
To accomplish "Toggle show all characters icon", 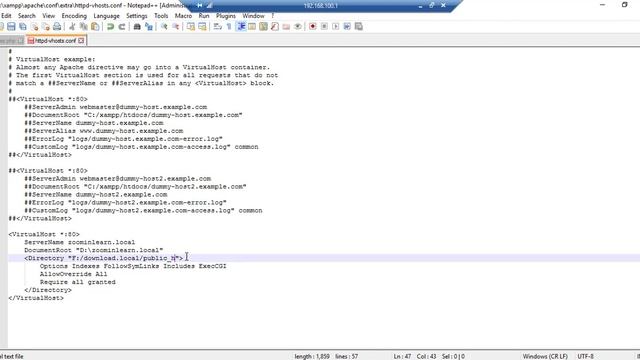I will pyautogui.click(x=229, y=27).
